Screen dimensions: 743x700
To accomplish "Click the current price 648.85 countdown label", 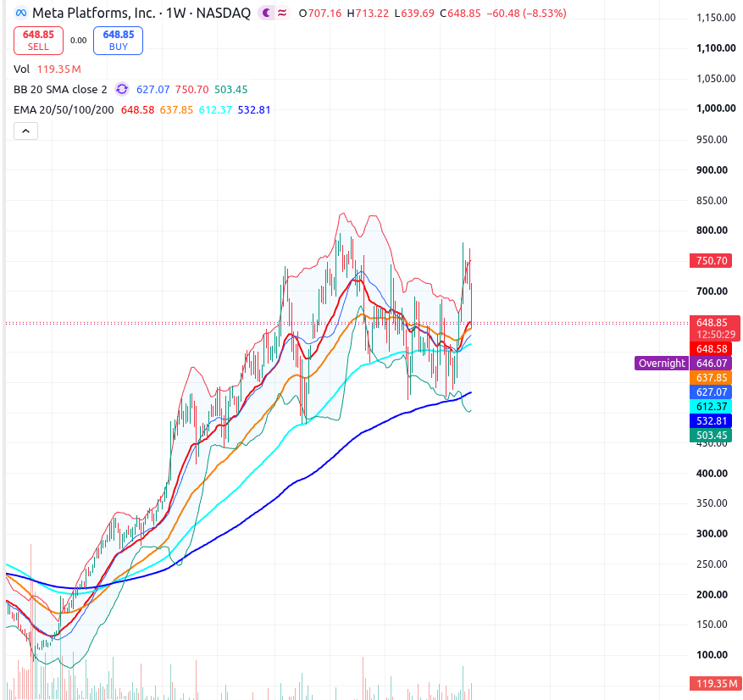I will click(715, 328).
